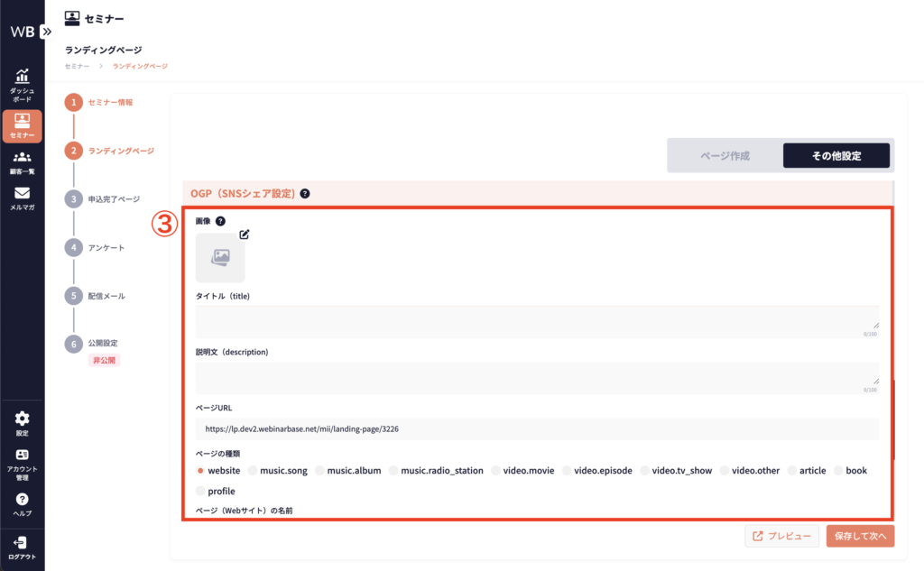This screenshot has height=571, width=924.
Task: Expand the sidebar with the chevron arrows
Action: click(47, 31)
